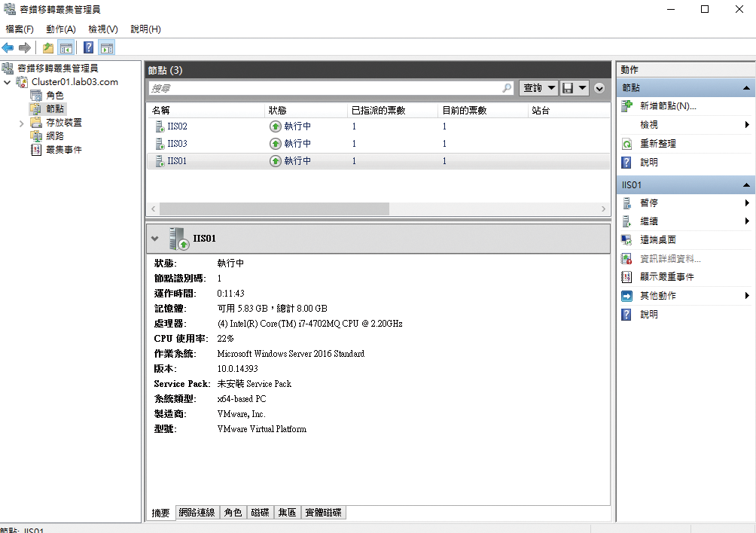Expand the search options round chevron

[x=599, y=88]
